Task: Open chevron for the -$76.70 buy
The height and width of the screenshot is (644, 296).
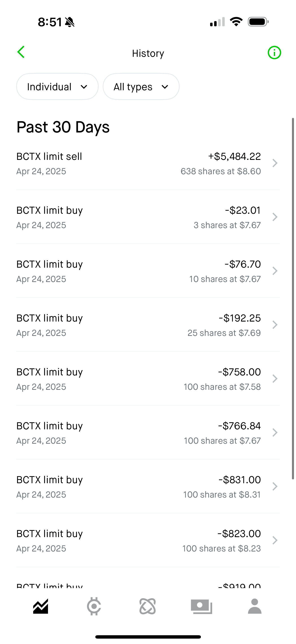Action: pos(275,271)
